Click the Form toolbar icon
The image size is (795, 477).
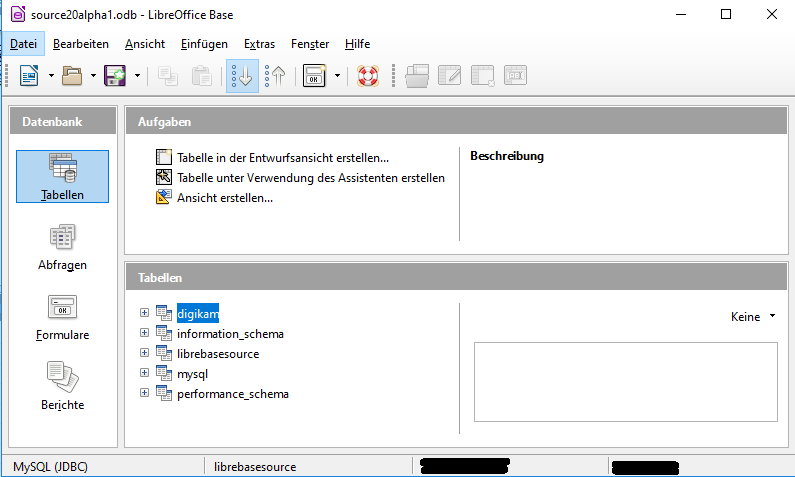point(314,76)
